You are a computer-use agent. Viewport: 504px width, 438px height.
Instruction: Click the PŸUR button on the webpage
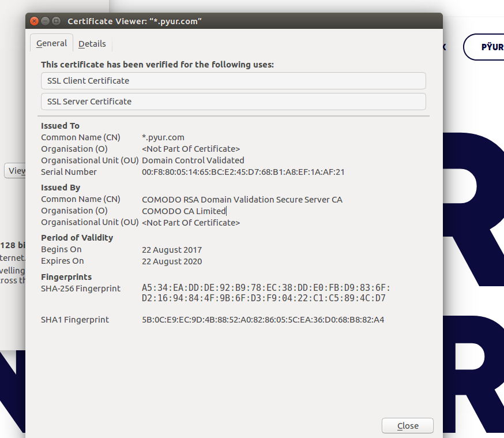coord(490,47)
